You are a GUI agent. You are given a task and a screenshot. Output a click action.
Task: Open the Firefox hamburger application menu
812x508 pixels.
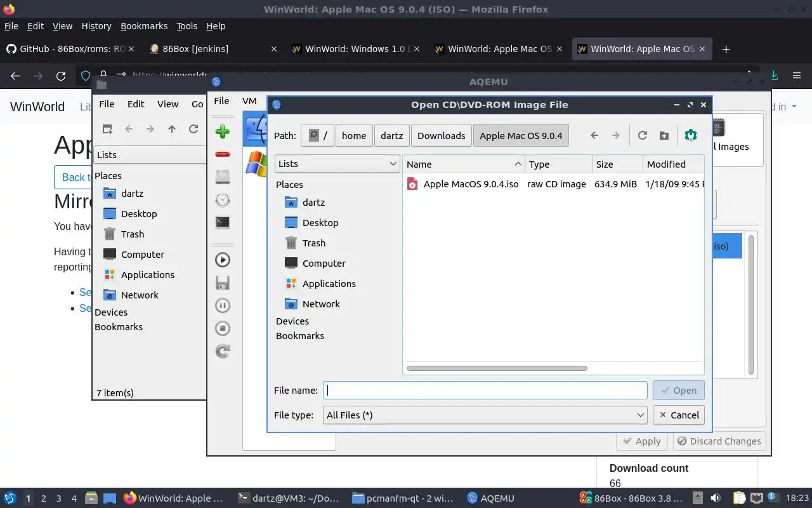pos(797,76)
